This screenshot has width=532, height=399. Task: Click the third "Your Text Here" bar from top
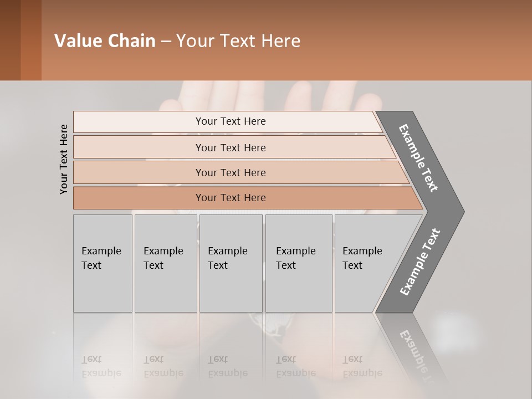pos(231,172)
